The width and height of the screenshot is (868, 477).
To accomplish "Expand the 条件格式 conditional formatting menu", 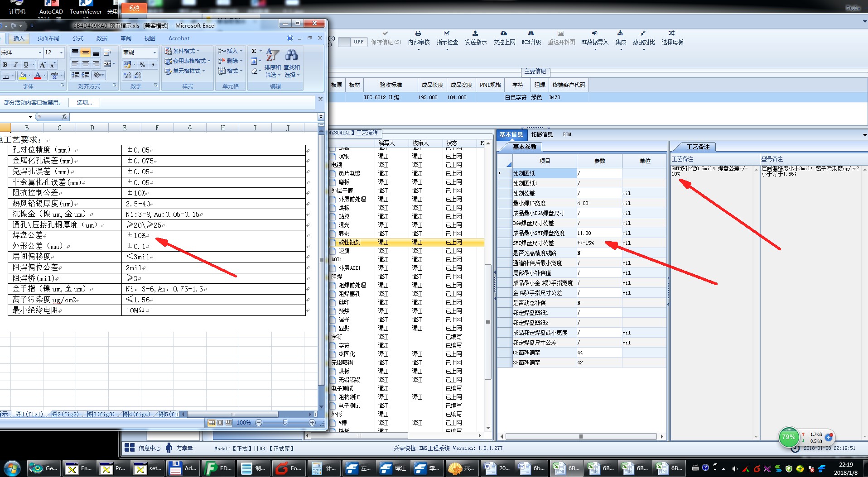I will coord(182,51).
